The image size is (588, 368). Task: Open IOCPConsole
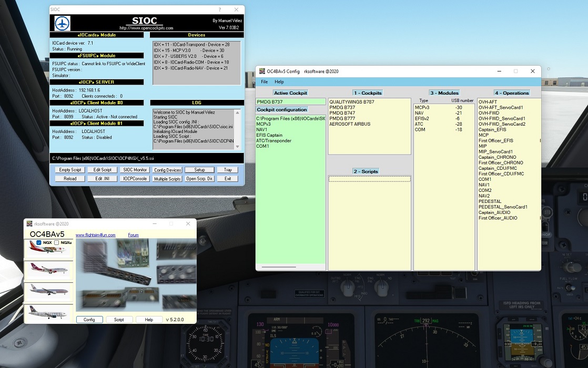point(135,179)
